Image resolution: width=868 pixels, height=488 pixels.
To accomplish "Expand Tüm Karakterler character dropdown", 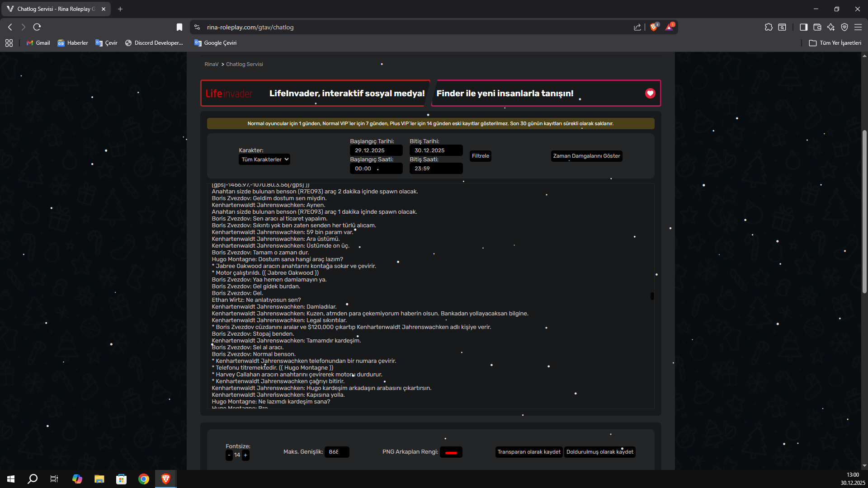I will click(x=264, y=160).
